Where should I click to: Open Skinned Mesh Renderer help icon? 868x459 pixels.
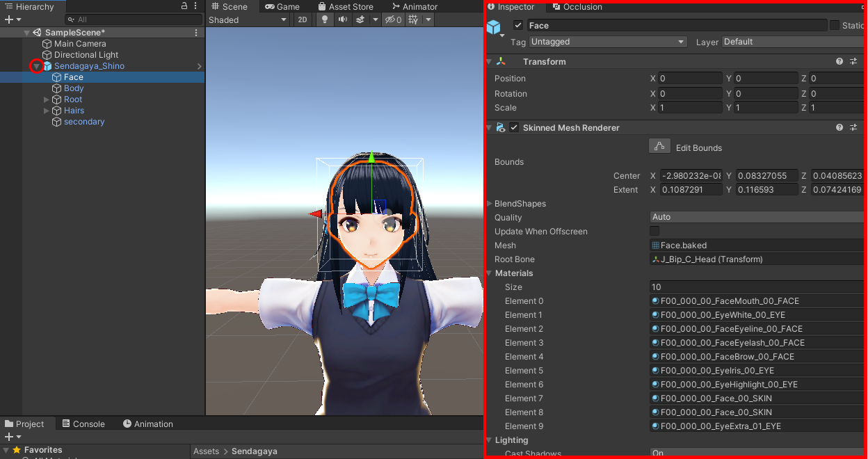(x=839, y=127)
